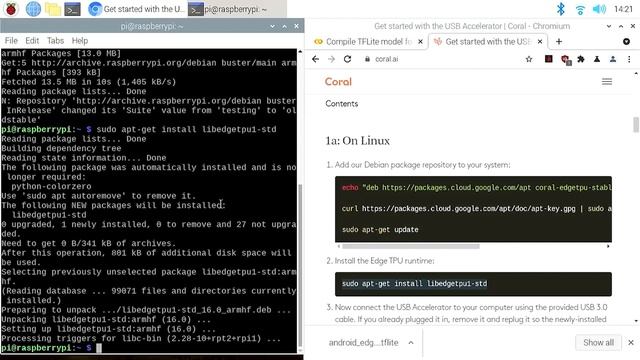640x360 pixels.
Task: Click the curl apt-key.gpg command line
Action: [x=477, y=209]
